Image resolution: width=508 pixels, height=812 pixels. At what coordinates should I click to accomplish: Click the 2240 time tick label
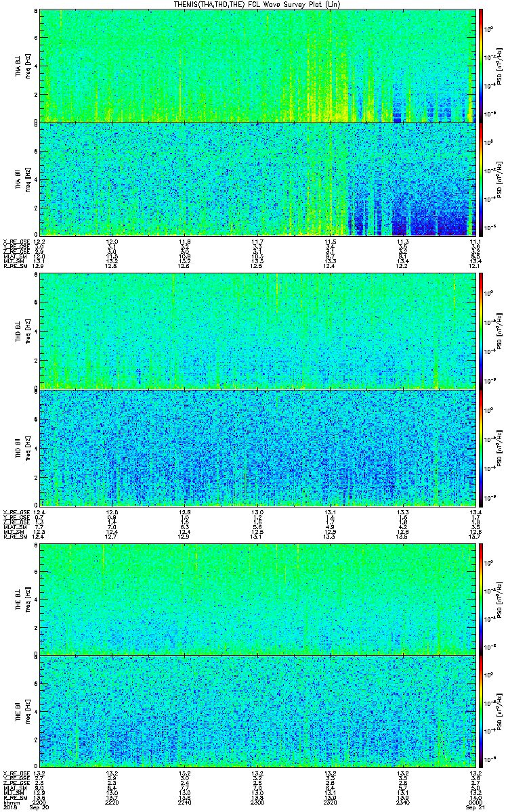click(185, 802)
